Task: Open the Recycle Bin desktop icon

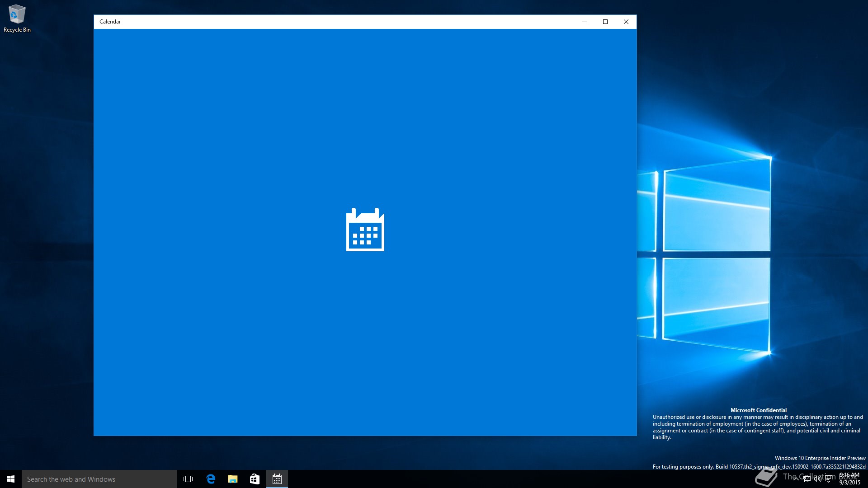Action: point(17,18)
